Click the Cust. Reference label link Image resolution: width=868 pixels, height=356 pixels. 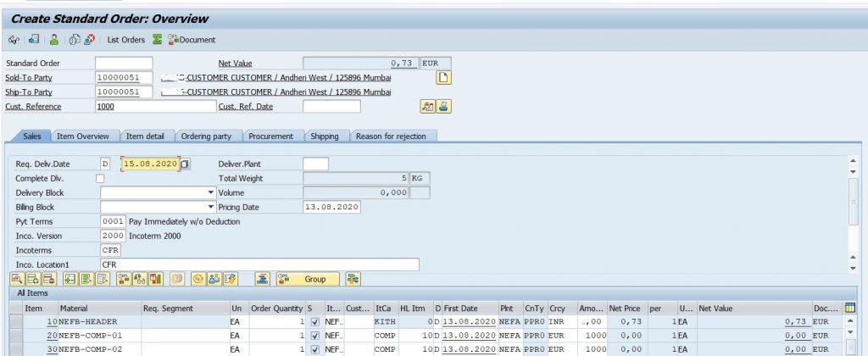33,106
